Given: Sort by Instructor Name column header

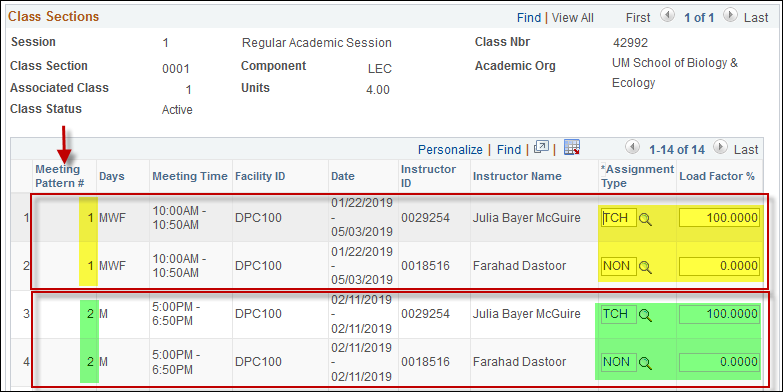Looking at the screenshot, I should [517, 176].
